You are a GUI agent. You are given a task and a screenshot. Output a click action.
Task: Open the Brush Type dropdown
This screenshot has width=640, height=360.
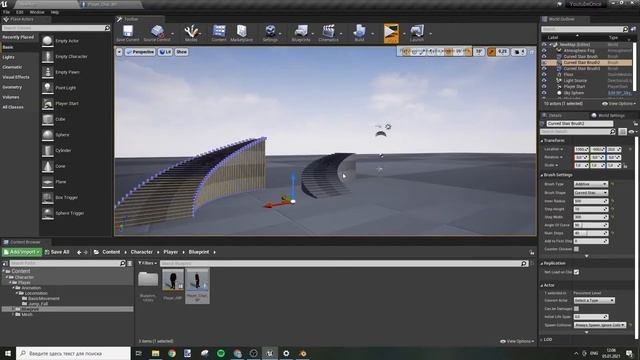pos(591,184)
